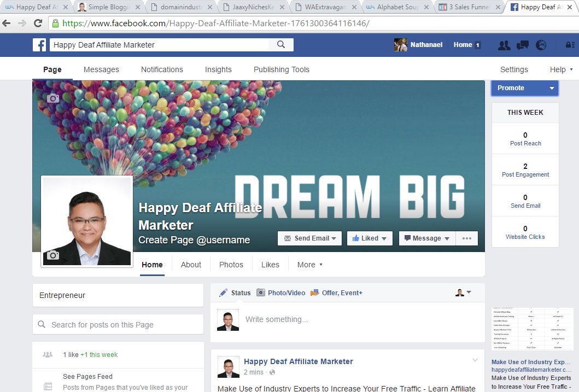Click the Send Email stat in This Week
This screenshot has width=579, height=392.
[525, 201]
